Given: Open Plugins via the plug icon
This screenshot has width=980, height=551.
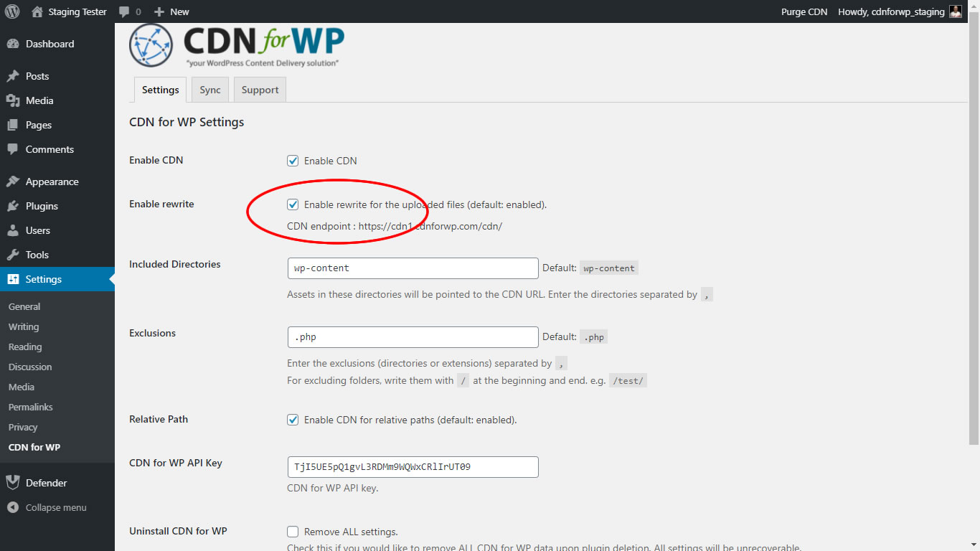Looking at the screenshot, I should (13, 206).
